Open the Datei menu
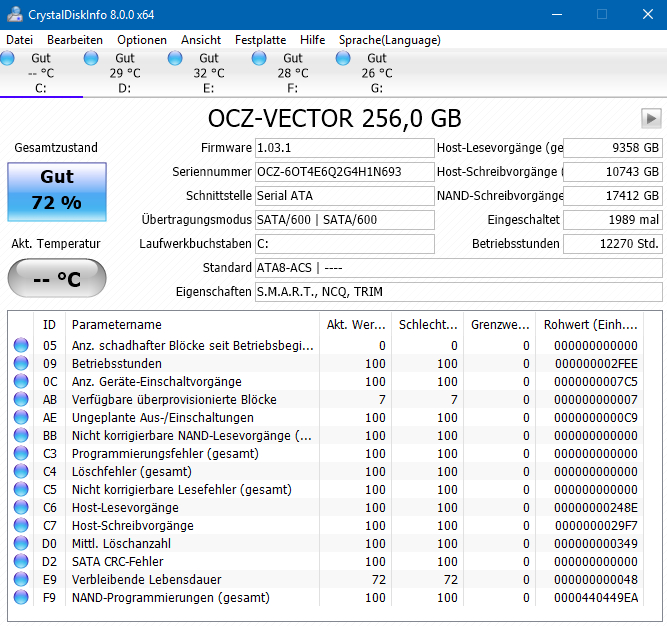 (20, 40)
